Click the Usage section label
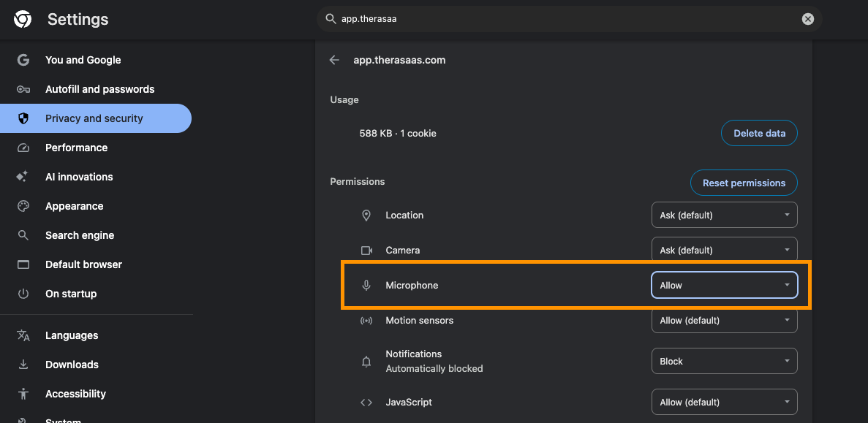Screen dimensions: 868x423 pyautogui.click(x=344, y=100)
